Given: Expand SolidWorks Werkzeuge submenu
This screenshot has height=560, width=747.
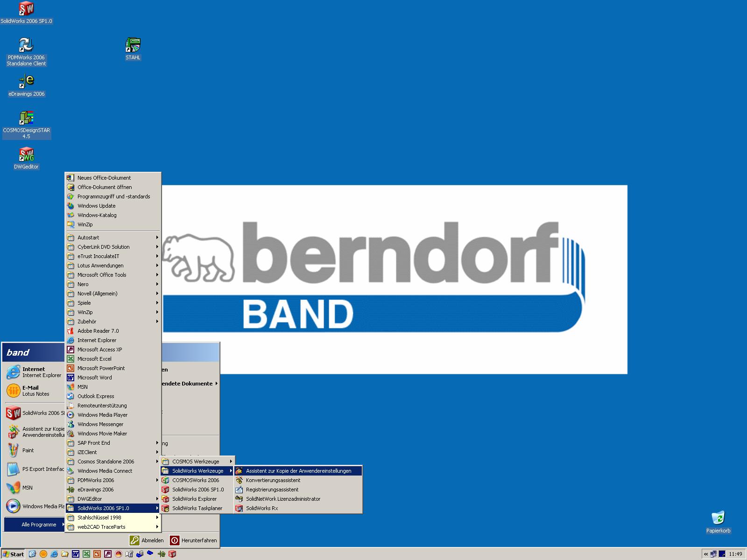Looking at the screenshot, I should (197, 471).
